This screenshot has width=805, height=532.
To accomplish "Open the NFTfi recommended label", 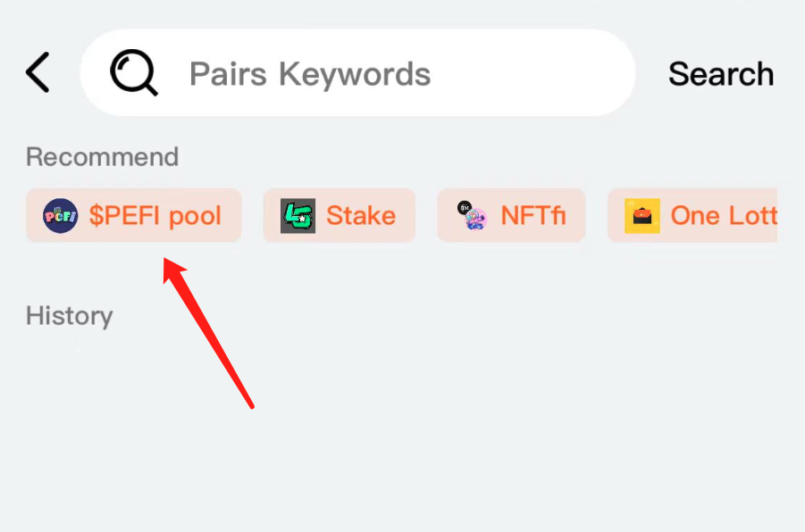I will [x=532, y=215].
